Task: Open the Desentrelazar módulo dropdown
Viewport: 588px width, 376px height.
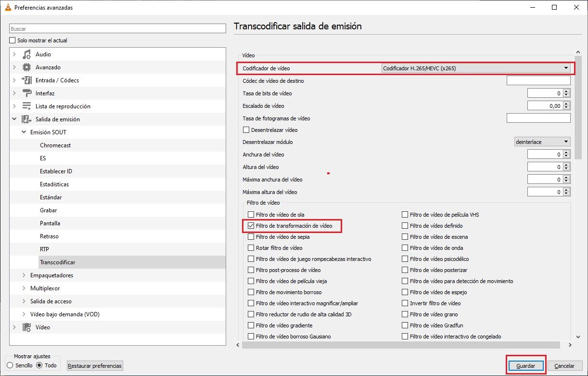Action: click(542, 142)
